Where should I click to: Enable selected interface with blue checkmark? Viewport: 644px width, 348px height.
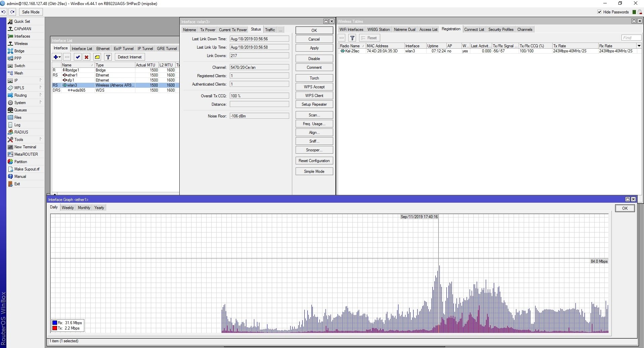pos(78,57)
